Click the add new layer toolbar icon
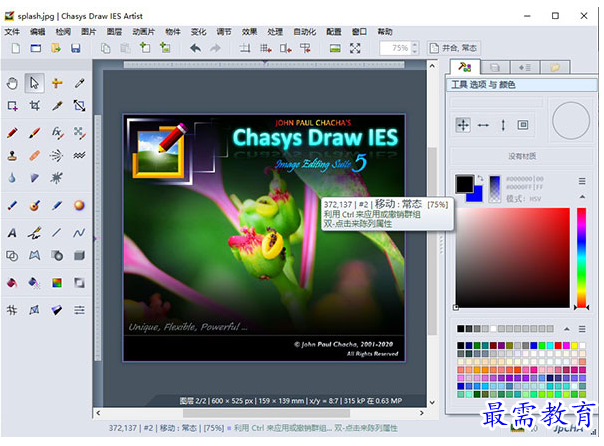The image size is (604, 446). pos(145,48)
